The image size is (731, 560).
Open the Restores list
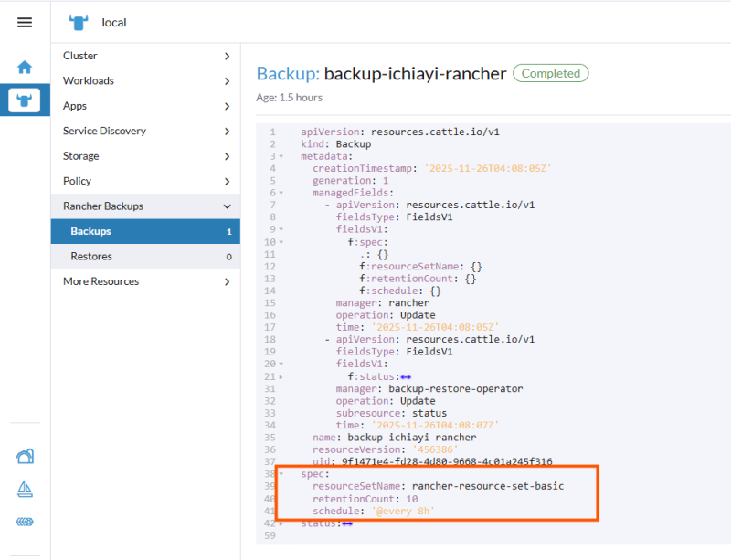[x=145, y=257]
